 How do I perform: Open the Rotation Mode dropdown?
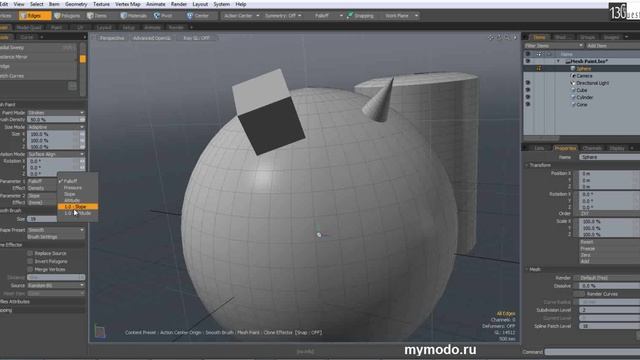click(56, 154)
